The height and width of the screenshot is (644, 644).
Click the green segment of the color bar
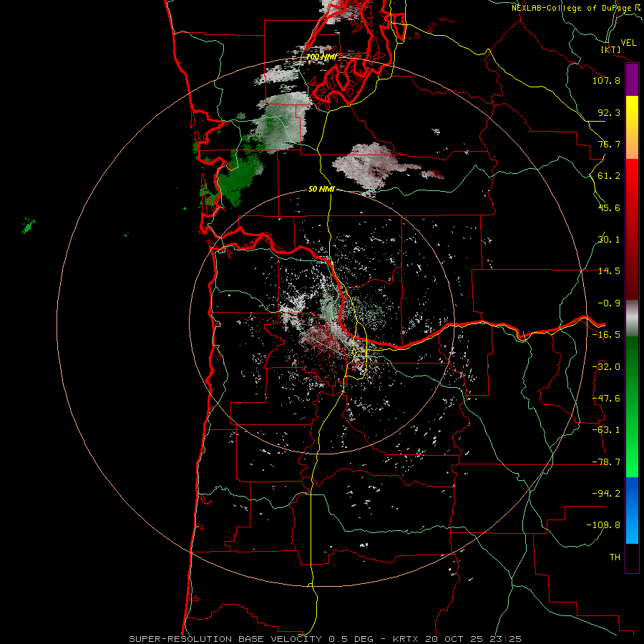(x=632, y=406)
